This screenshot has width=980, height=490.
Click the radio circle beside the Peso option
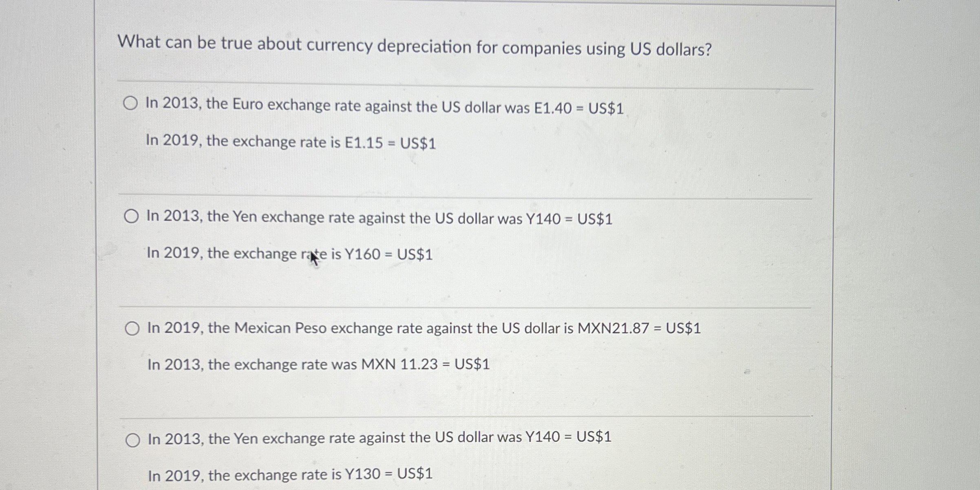[x=132, y=328]
